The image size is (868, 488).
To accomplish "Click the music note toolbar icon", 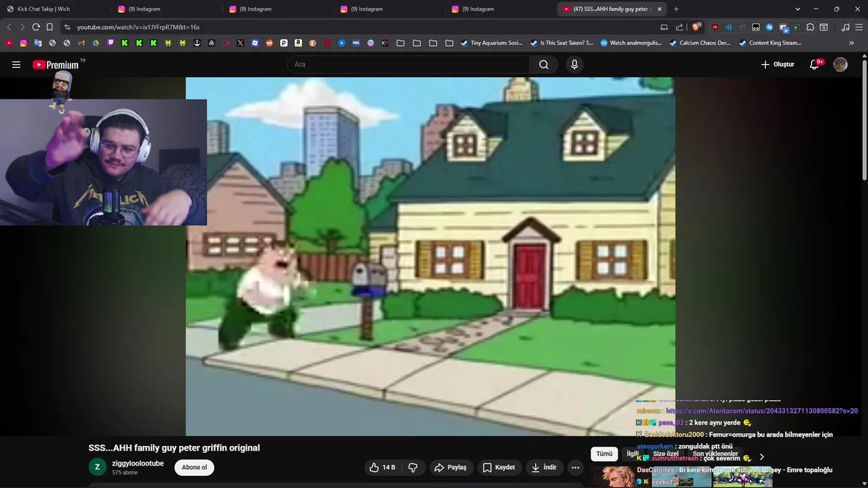I will (845, 27).
